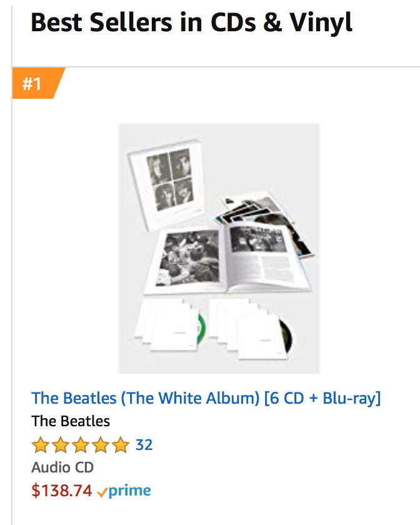Click the $138.74 price
Viewport: 420px width, 525px height.
[62, 491]
